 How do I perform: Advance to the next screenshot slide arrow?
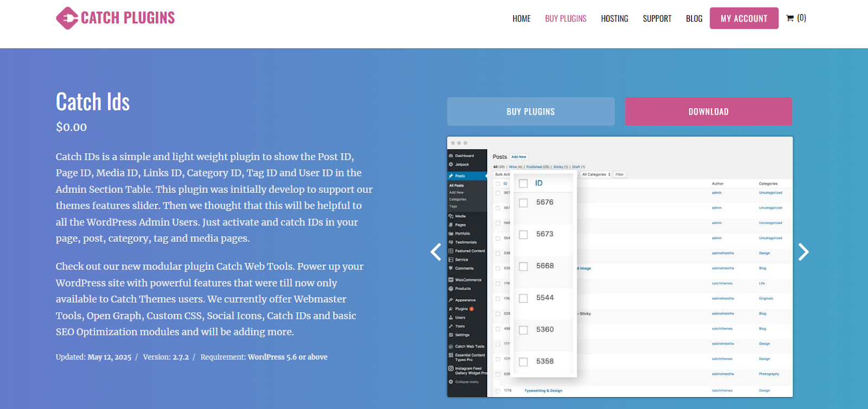pos(803,251)
